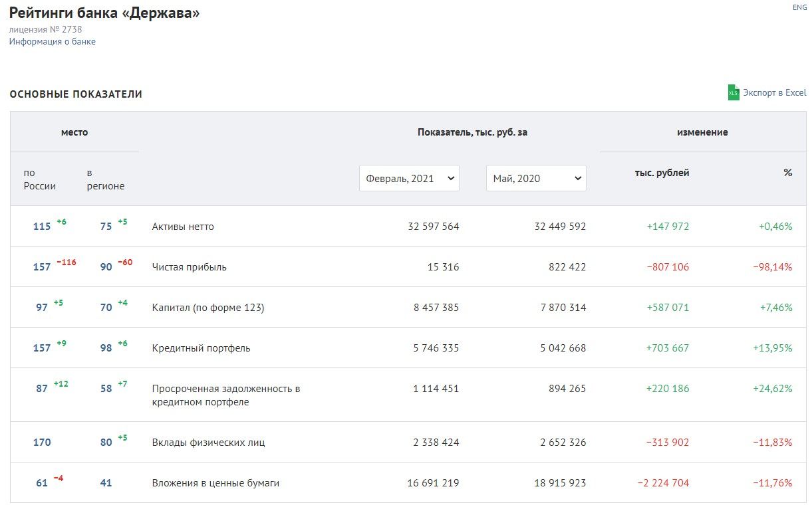Viewport: 812px width, 511px height.
Task: Click the rank change +12 for Просроченная задолженность
Action: click(61, 383)
